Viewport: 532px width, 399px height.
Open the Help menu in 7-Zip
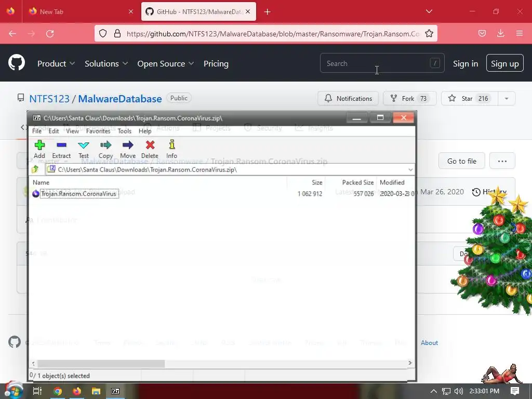[145, 131]
